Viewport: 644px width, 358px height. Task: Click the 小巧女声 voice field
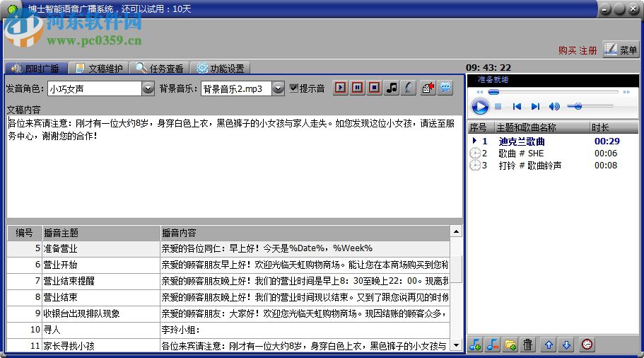pyautogui.click(x=95, y=88)
